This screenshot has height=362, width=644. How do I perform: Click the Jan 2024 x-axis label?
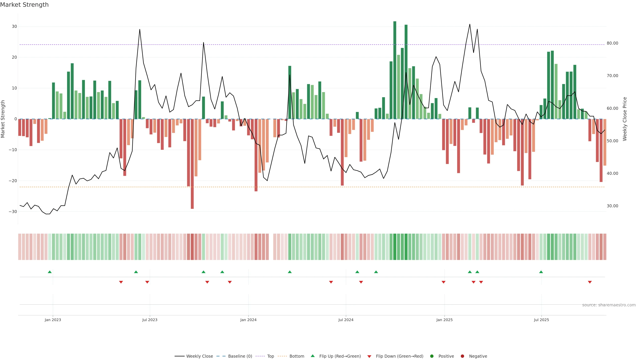point(248,320)
